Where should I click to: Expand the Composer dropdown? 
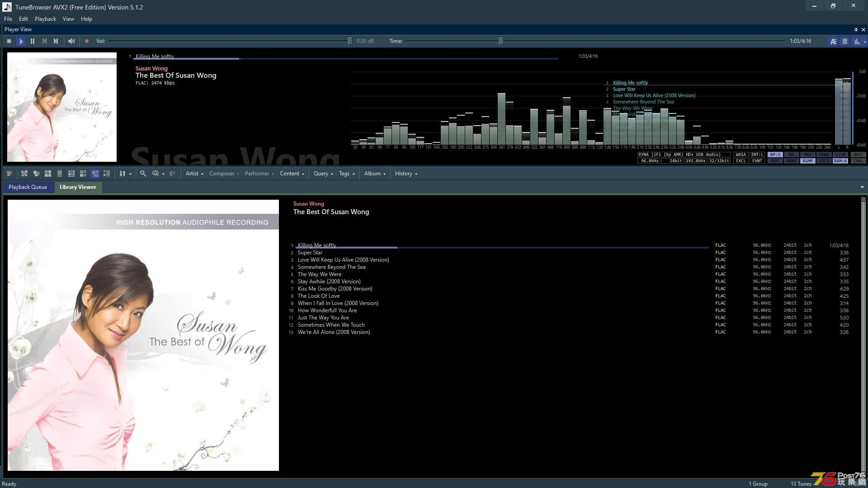point(224,174)
